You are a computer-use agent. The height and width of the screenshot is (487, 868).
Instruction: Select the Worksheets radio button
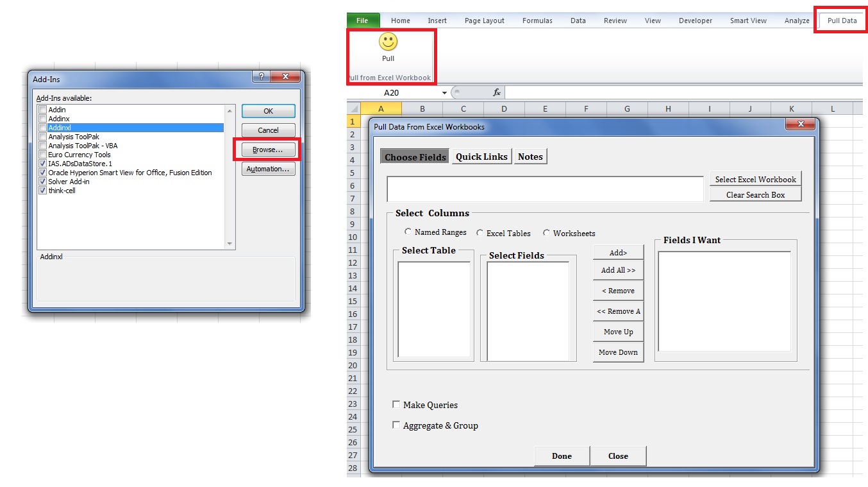click(x=547, y=233)
